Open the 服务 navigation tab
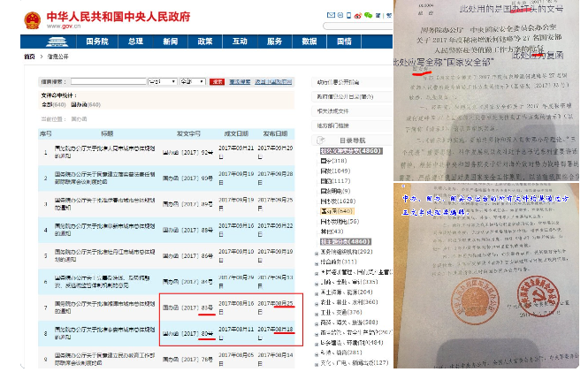 tap(275, 42)
